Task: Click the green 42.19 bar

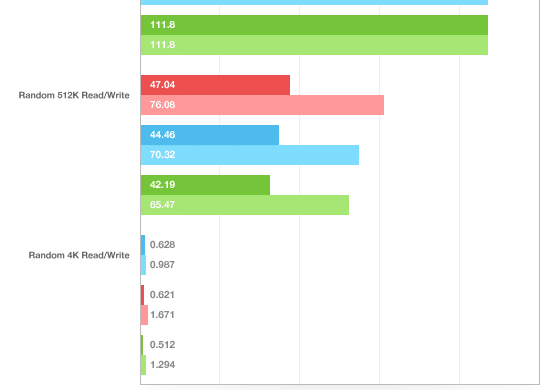Action: 205,185
